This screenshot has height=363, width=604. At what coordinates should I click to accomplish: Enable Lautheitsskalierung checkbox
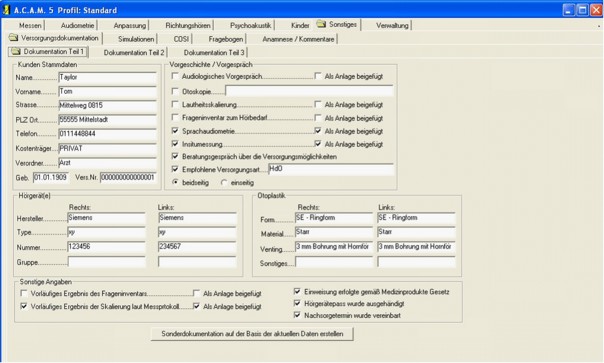click(x=175, y=104)
